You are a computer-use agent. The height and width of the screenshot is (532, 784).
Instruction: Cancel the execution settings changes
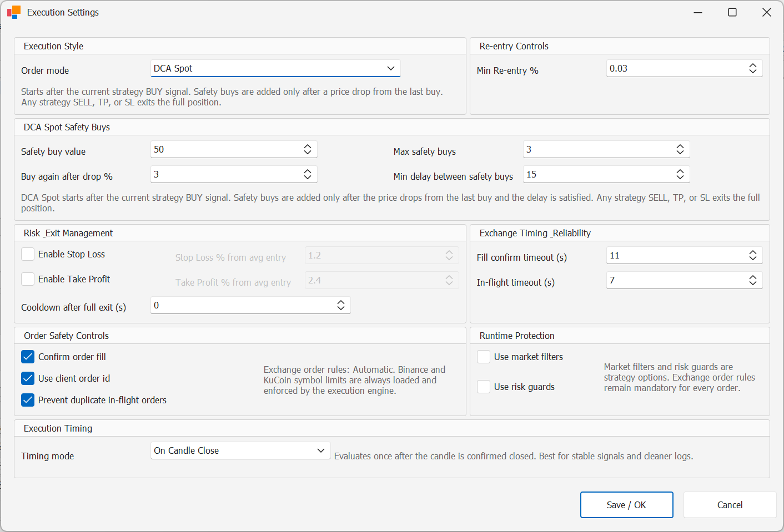coord(730,505)
